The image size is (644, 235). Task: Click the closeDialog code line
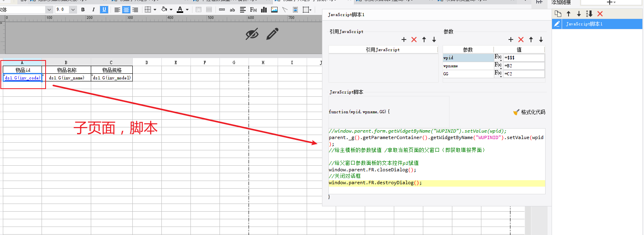(372, 170)
